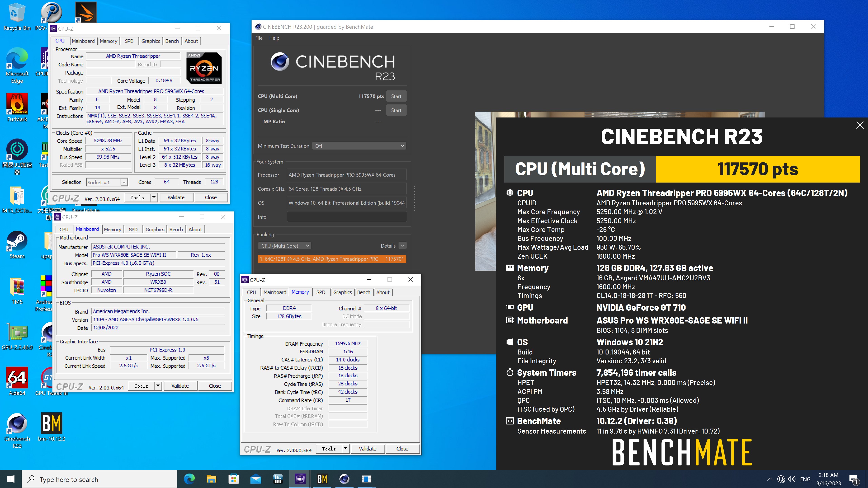868x488 pixels.
Task: Open the Recycle Bin
Action: point(17,14)
